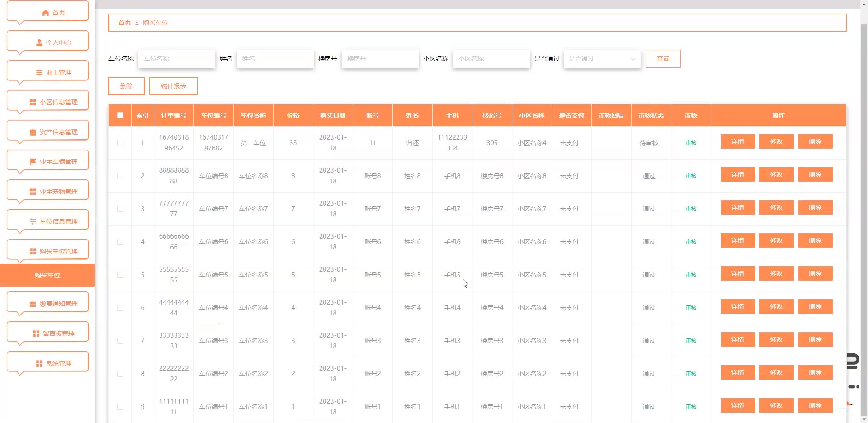
Task: Select the checkbox for row 5
Action: pyautogui.click(x=120, y=275)
